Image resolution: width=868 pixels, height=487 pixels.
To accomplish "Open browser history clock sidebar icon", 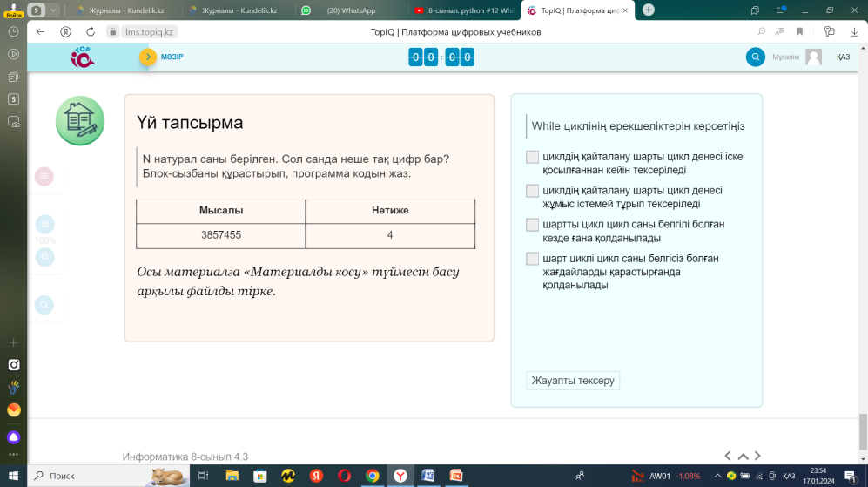I will coord(13,32).
